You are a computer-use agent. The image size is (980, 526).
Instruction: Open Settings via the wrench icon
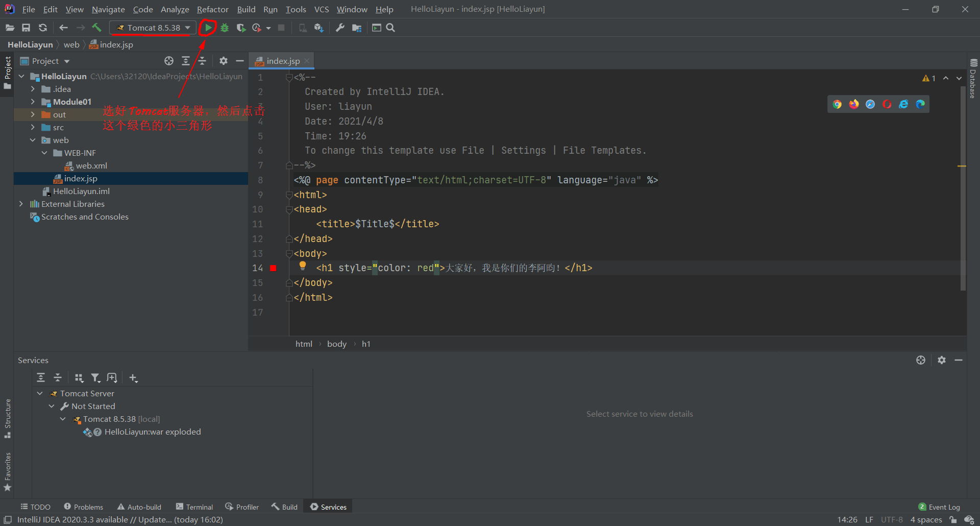pos(340,28)
